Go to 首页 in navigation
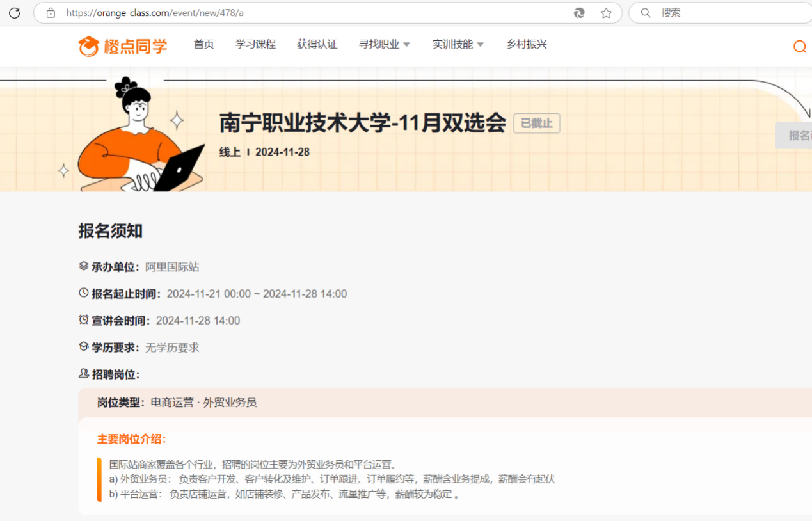The image size is (812, 521). [204, 44]
